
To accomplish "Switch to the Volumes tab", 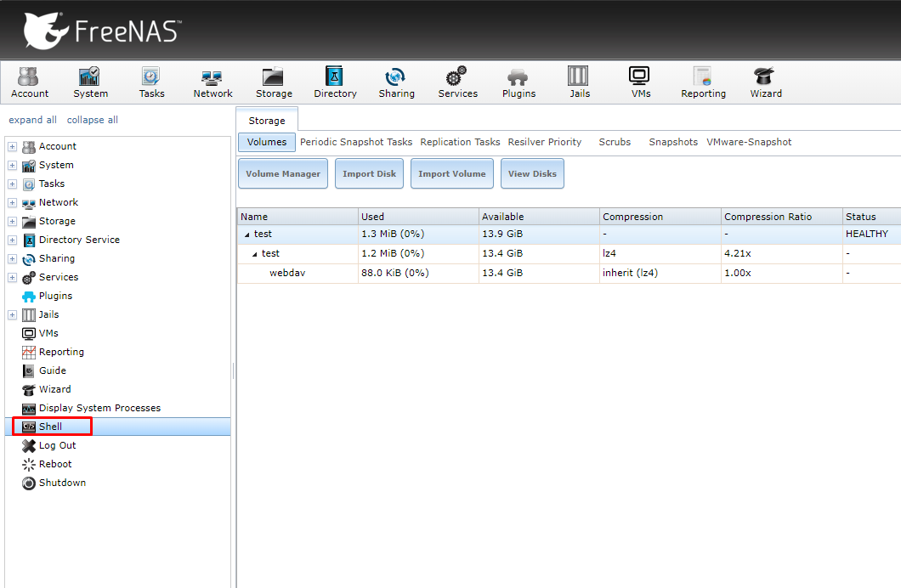I will (267, 142).
